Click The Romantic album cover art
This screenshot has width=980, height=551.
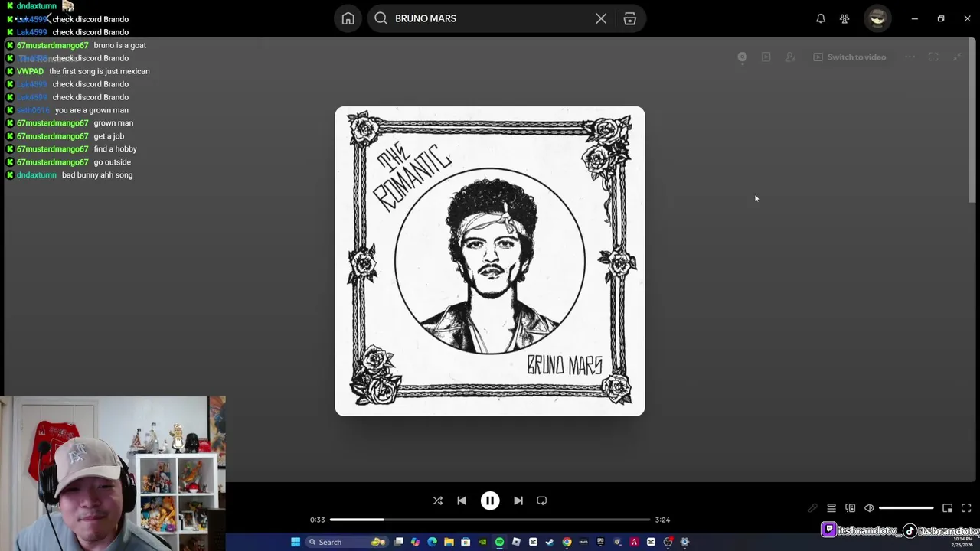click(x=490, y=261)
